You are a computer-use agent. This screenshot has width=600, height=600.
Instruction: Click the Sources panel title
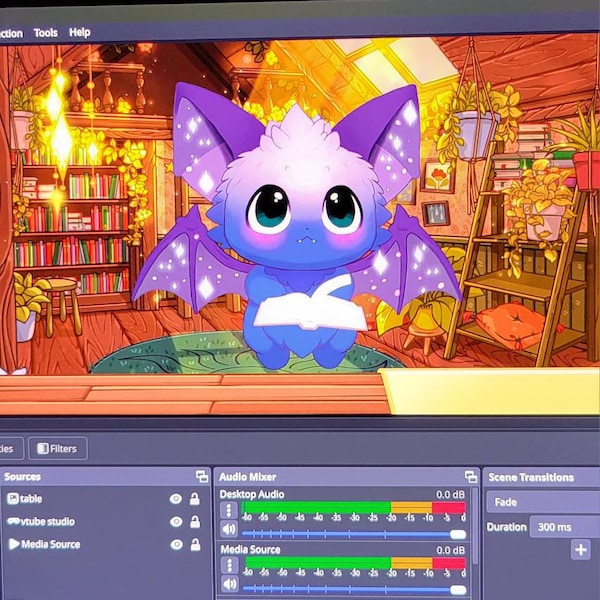pos(23,477)
